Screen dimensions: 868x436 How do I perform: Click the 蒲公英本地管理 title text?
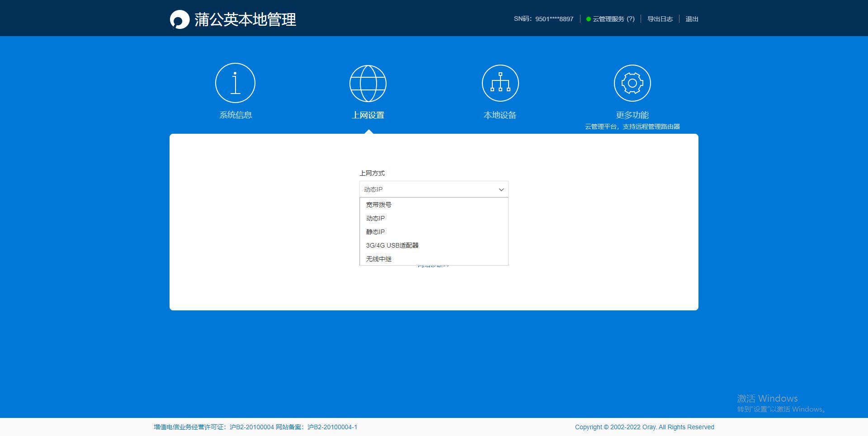pos(245,19)
